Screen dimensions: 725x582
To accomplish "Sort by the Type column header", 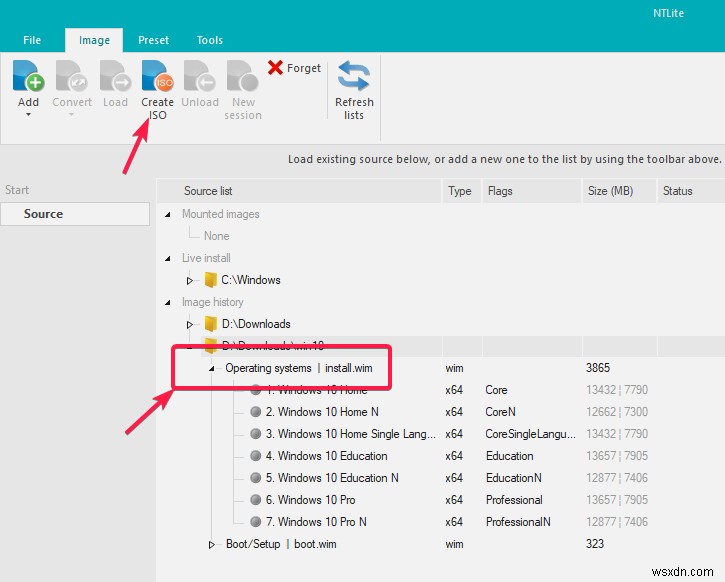I will [461, 191].
